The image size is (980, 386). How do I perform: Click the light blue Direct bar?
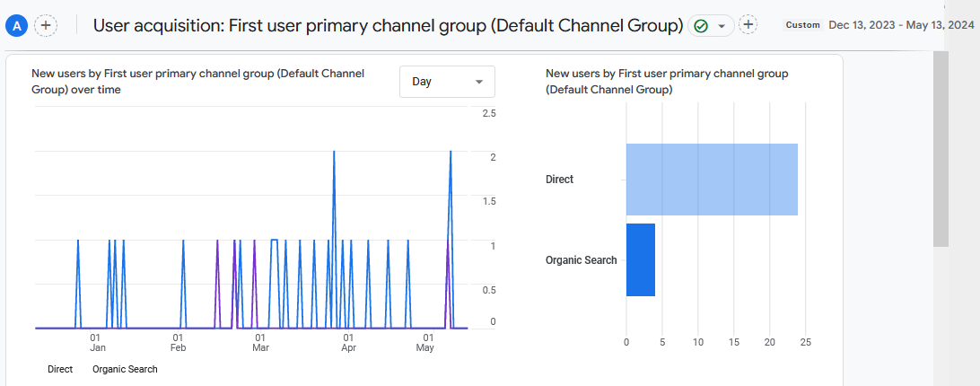tap(712, 180)
